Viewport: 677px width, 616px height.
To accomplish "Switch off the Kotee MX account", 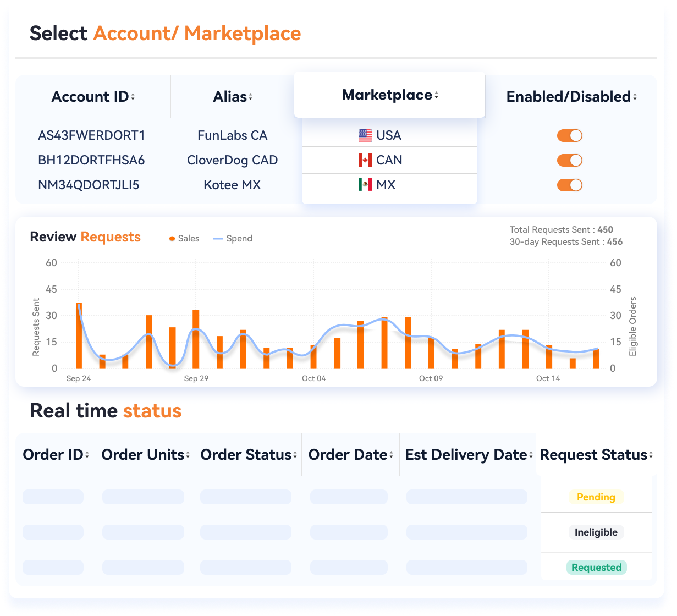I will (x=569, y=185).
